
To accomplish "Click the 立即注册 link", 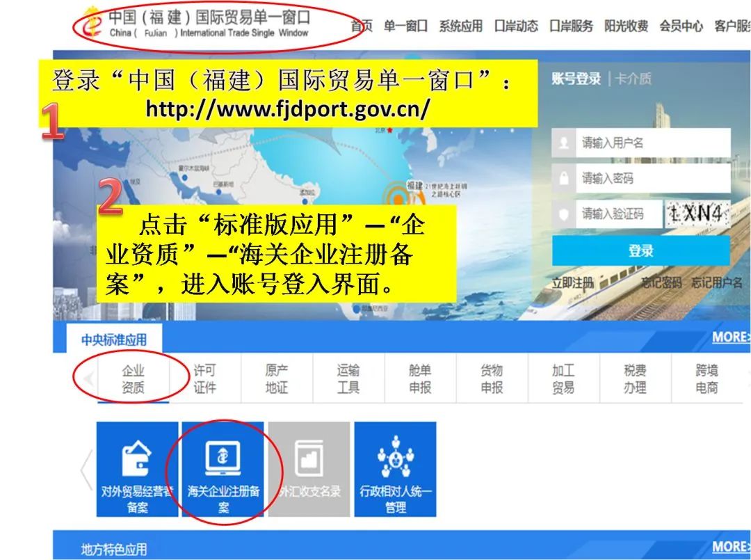I will coord(573,283).
